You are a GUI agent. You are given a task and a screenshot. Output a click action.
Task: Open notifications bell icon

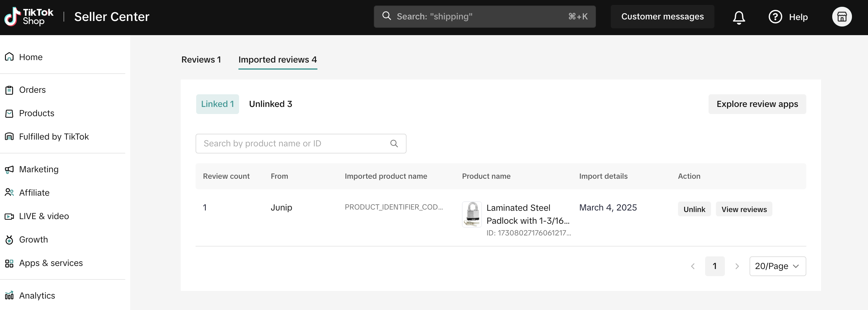(738, 17)
